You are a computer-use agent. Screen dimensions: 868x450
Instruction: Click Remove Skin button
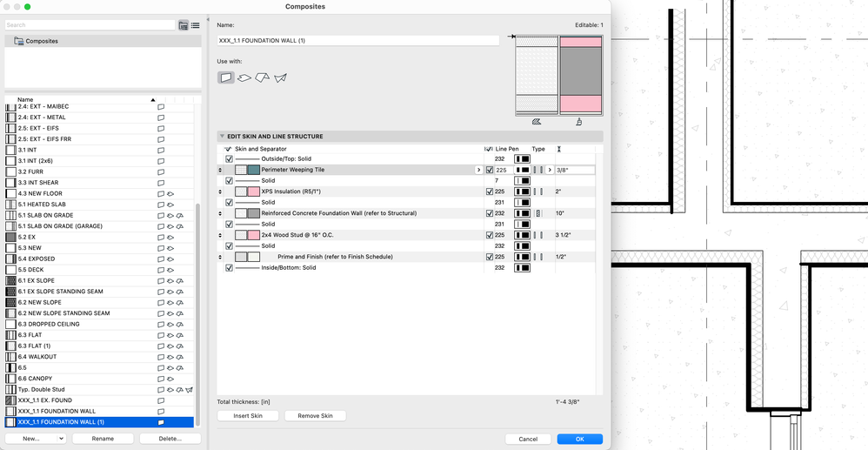click(x=316, y=416)
